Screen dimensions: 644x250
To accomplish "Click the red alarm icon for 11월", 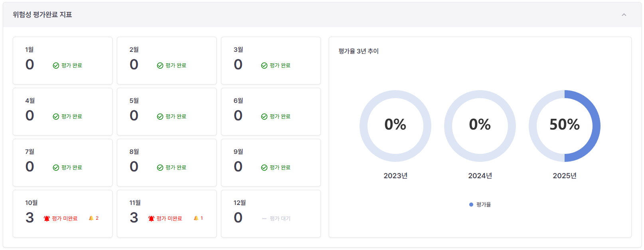I will click(x=151, y=219).
